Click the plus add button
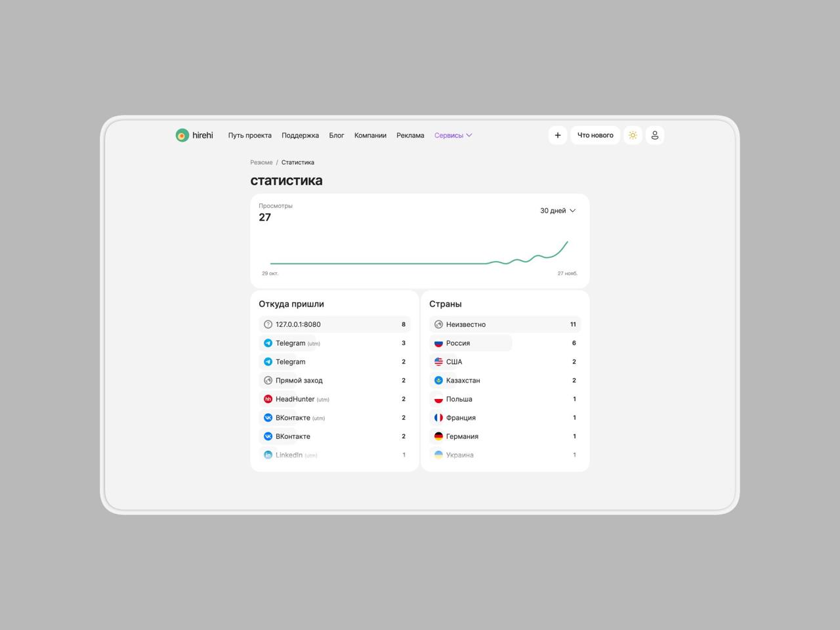The height and width of the screenshot is (630, 840). (557, 135)
